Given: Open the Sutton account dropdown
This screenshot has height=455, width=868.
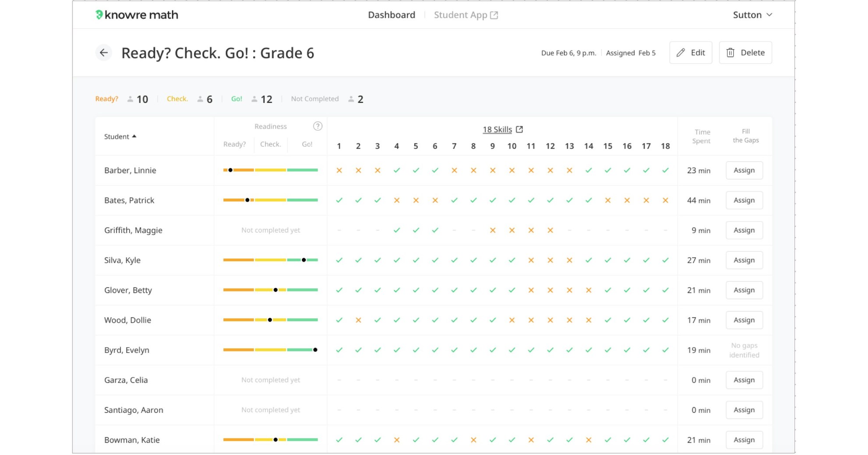Looking at the screenshot, I should (x=752, y=14).
